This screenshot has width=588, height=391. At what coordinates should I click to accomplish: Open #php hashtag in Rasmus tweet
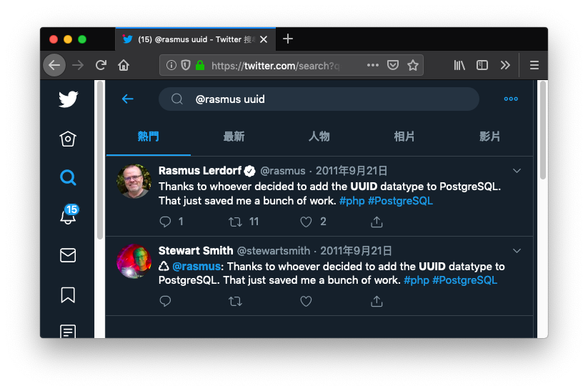(352, 201)
